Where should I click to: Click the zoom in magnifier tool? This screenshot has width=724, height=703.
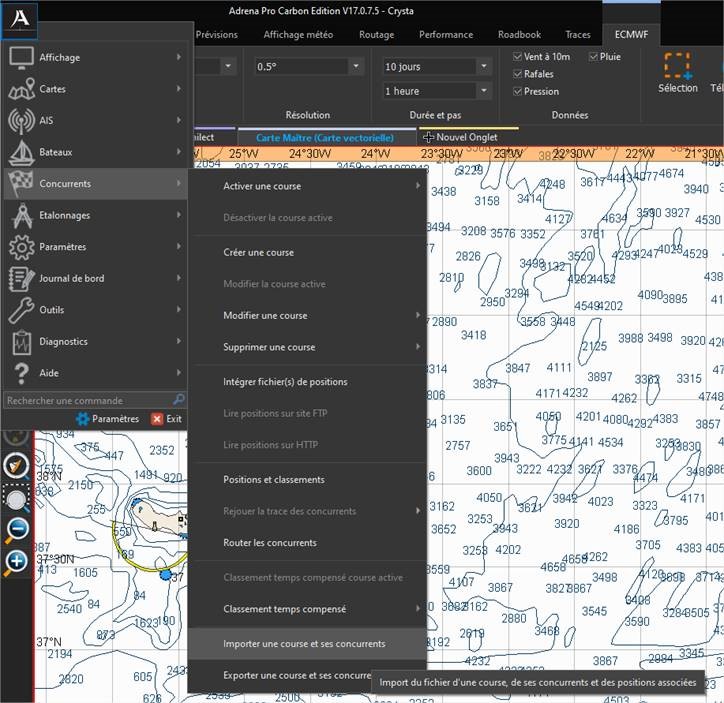point(17,562)
